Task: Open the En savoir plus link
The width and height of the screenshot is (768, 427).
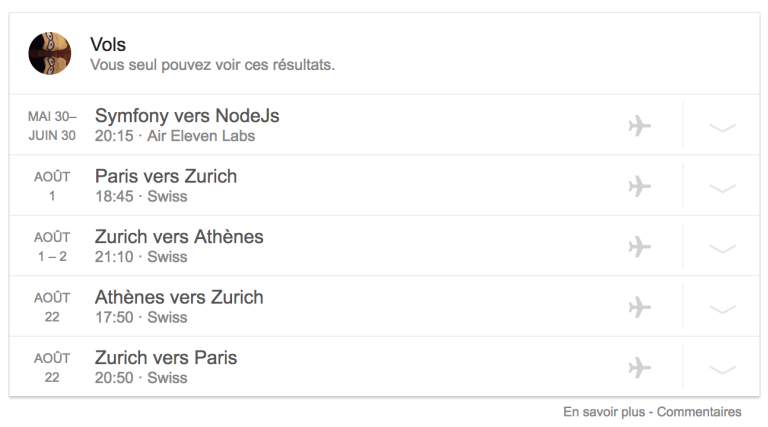Action: [x=600, y=412]
